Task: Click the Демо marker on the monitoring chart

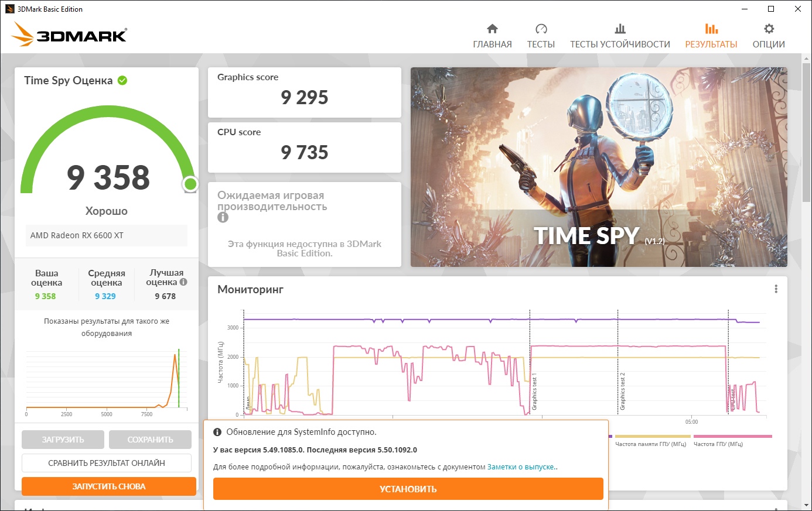Action: point(248,403)
